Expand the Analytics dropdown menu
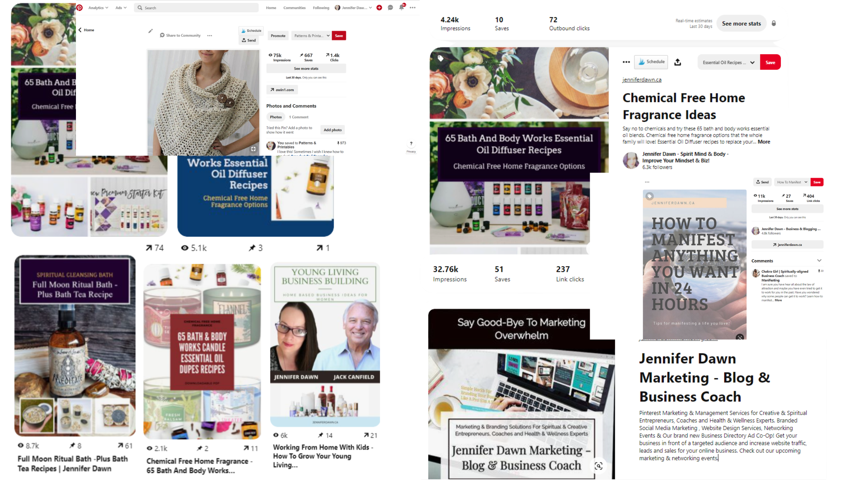868x488 pixels. click(98, 8)
